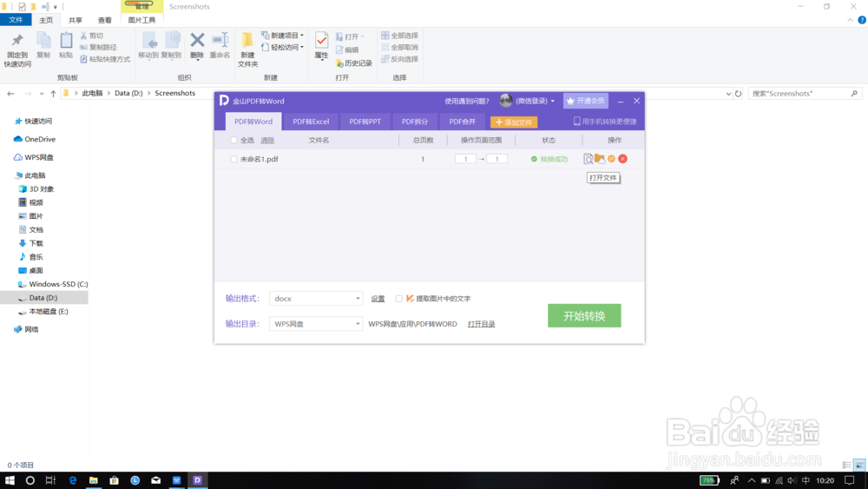Image resolution: width=868 pixels, height=489 pixels.
Task: Expand the 打开 dropdown in Explorer ribbon
Action: (362, 36)
